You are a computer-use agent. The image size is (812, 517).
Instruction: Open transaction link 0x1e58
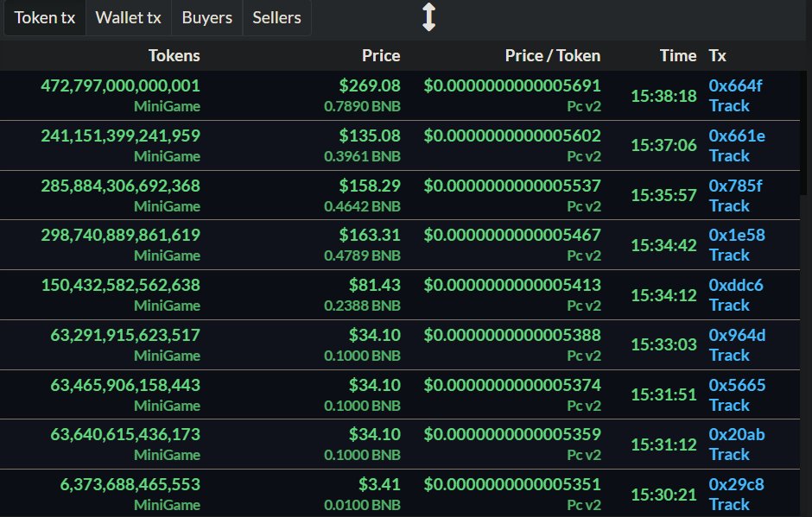(x=736, y=235)
